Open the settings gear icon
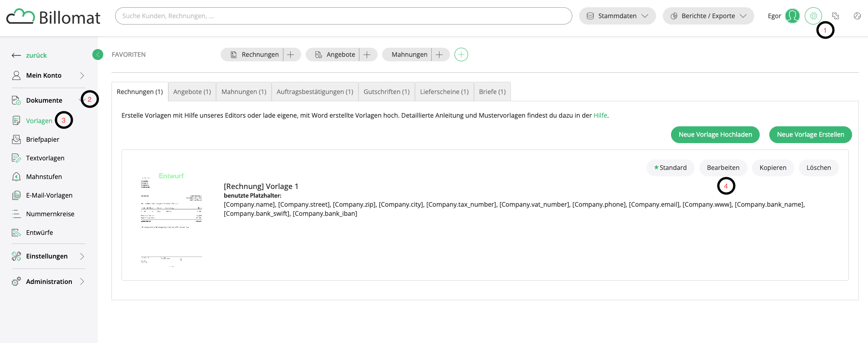The height and width of the screenshot is (343, 868). point(813,16)
